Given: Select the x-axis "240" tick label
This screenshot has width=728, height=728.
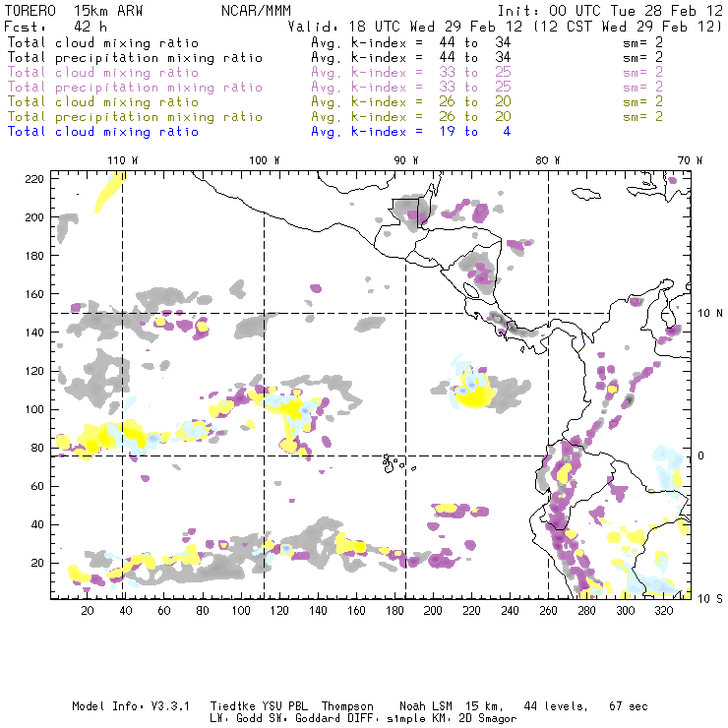Looking at the screenshot, I should pos(510,611).
